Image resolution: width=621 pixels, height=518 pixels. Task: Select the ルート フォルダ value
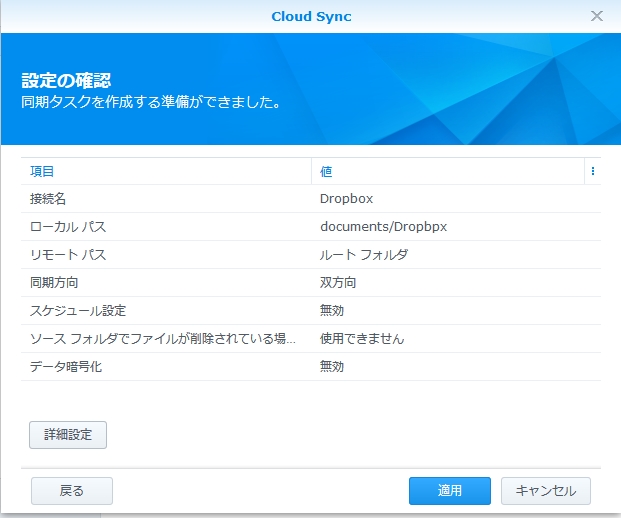click(364, 255)
